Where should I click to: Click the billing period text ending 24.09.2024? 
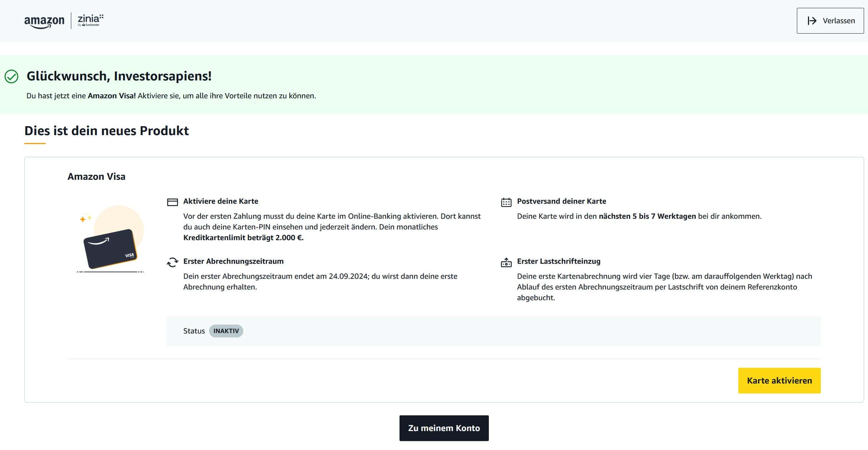pyautogui.click(x=320, y=282)
